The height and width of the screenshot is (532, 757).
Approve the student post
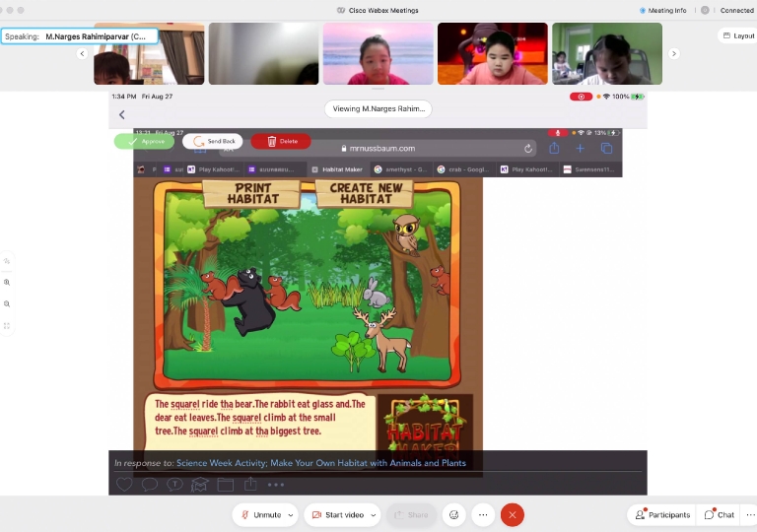[x=144, y=142]
